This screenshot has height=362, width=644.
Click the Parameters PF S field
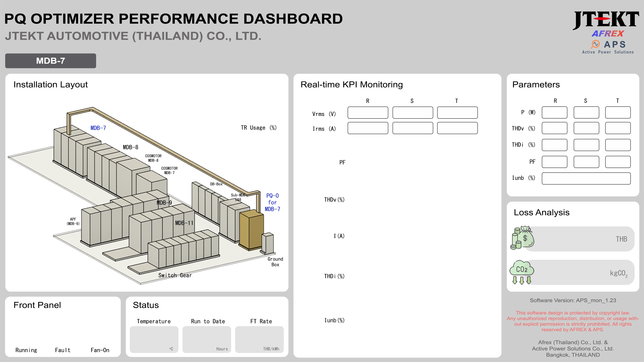[x=586, y=162]
